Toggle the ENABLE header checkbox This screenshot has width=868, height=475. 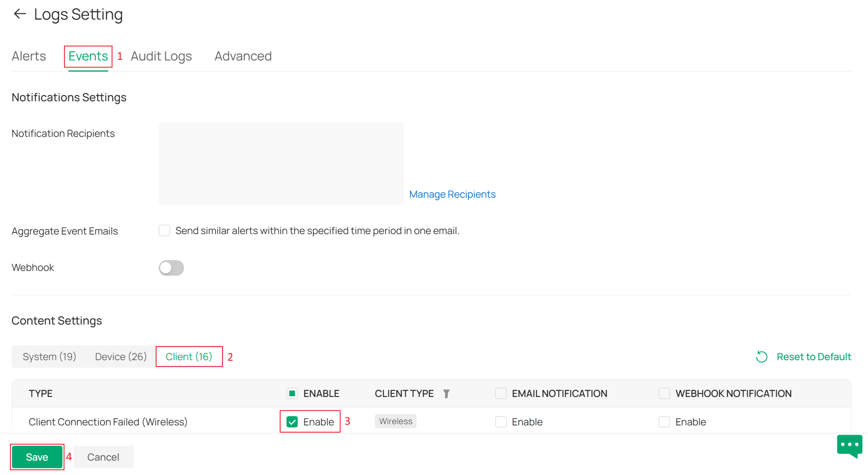click(x=292, y=394)
